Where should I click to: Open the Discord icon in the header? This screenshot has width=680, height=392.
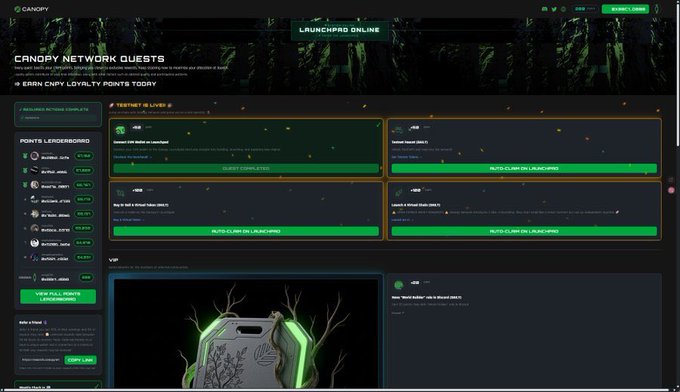545,9
